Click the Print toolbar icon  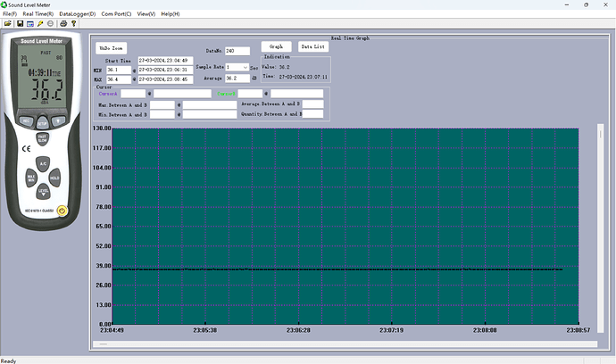point(63,23)
